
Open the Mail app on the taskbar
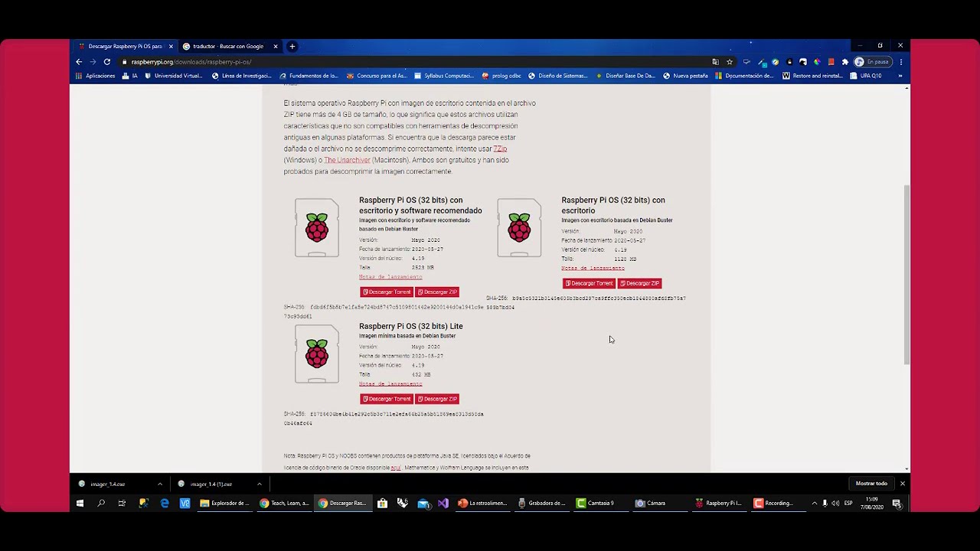pos(423,504)
